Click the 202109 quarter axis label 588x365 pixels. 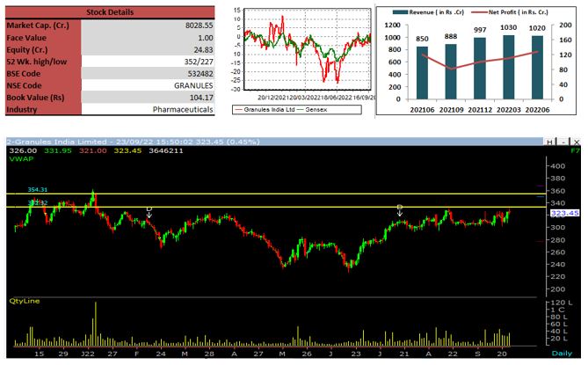click(451, 110)
